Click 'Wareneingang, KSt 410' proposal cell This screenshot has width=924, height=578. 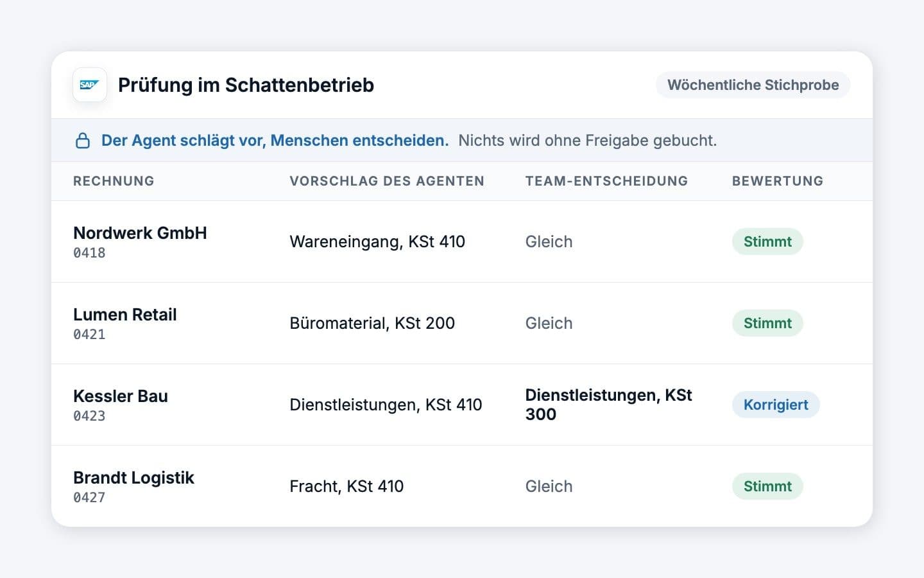pyautogui.click(x=377, y=241)
